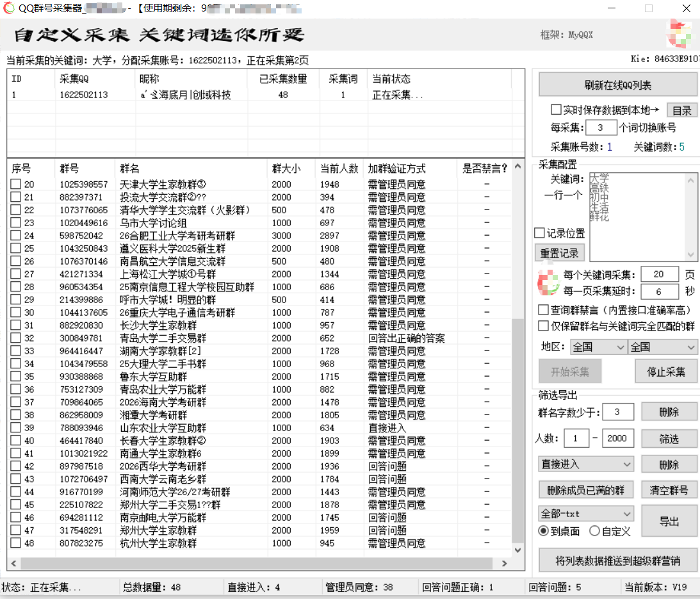Click the per-page delay input showing 6
The height and width of the screenshot is (599, 700).
(660, 291)
